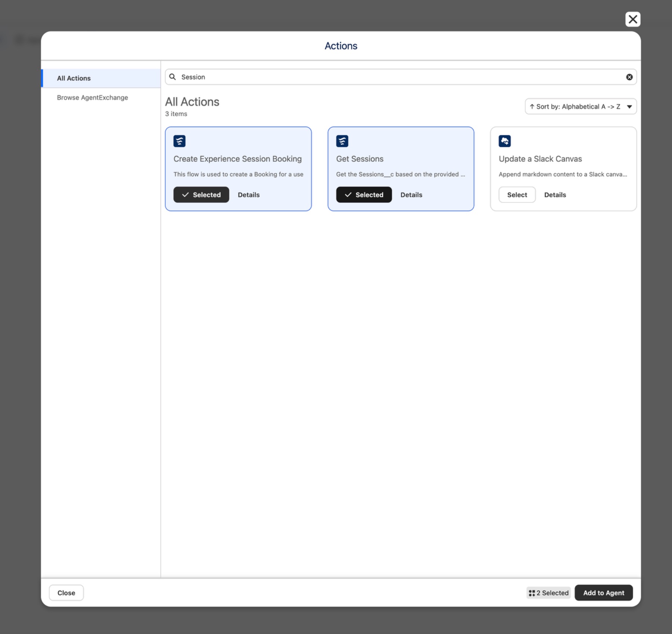Click the Slack Canvas action icon
This screenshot has width=672, height=634.
(505, 141)
